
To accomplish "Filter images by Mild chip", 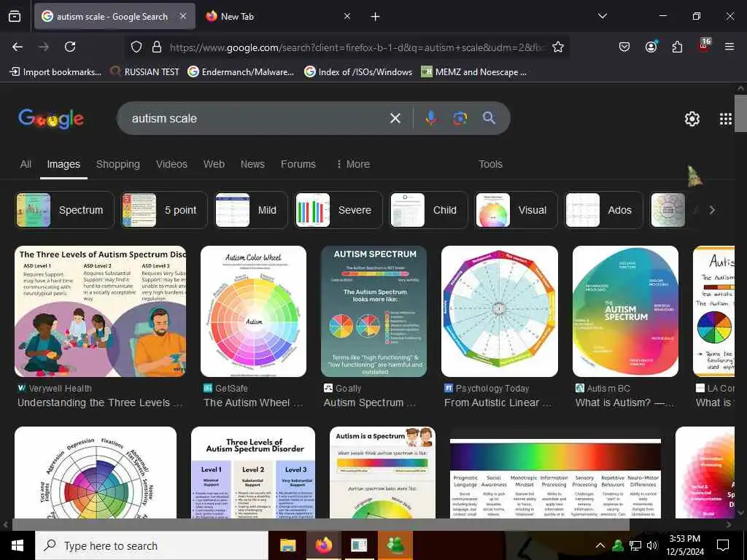I will tap(251, 210).
